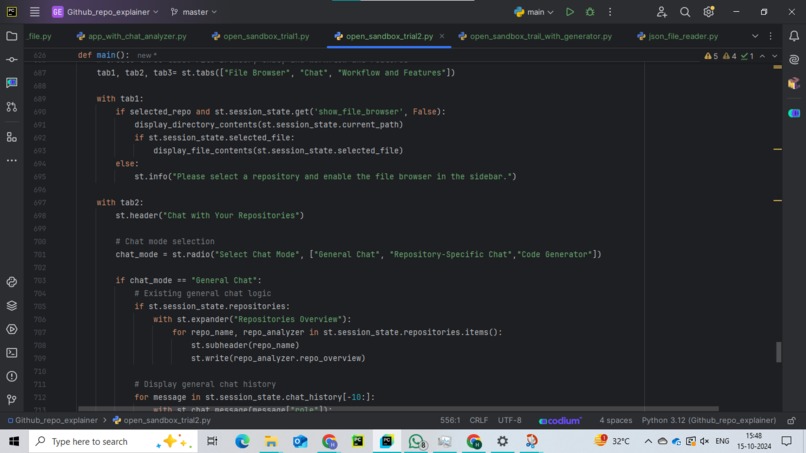This screenshot has height=453, width=806.
Task: Switch to app_with_chat_analyzer.py tab
Action: [x=132, y=36]
